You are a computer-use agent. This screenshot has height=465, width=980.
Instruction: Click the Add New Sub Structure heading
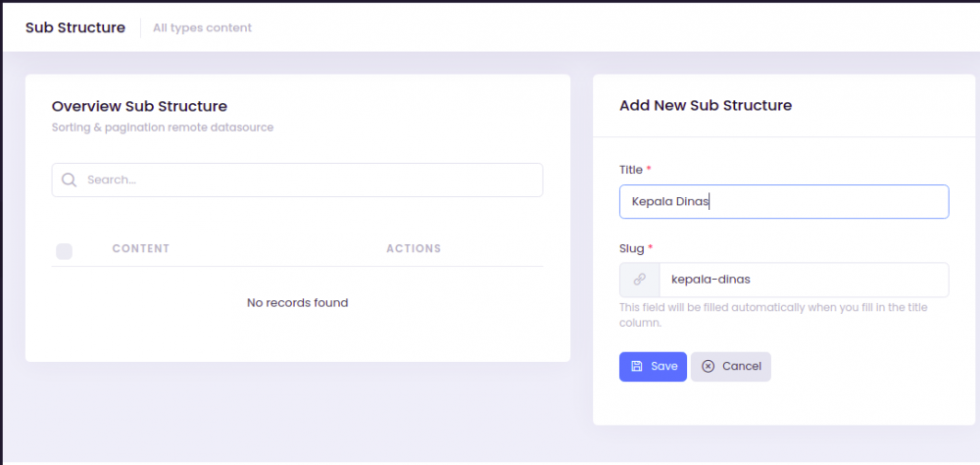tap(706, 105)
